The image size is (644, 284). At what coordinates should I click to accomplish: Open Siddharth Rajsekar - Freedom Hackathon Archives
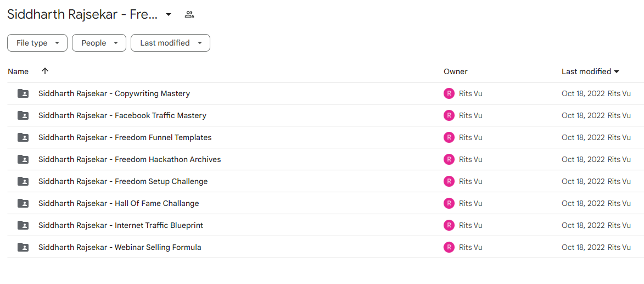click(x=130, y=159)
